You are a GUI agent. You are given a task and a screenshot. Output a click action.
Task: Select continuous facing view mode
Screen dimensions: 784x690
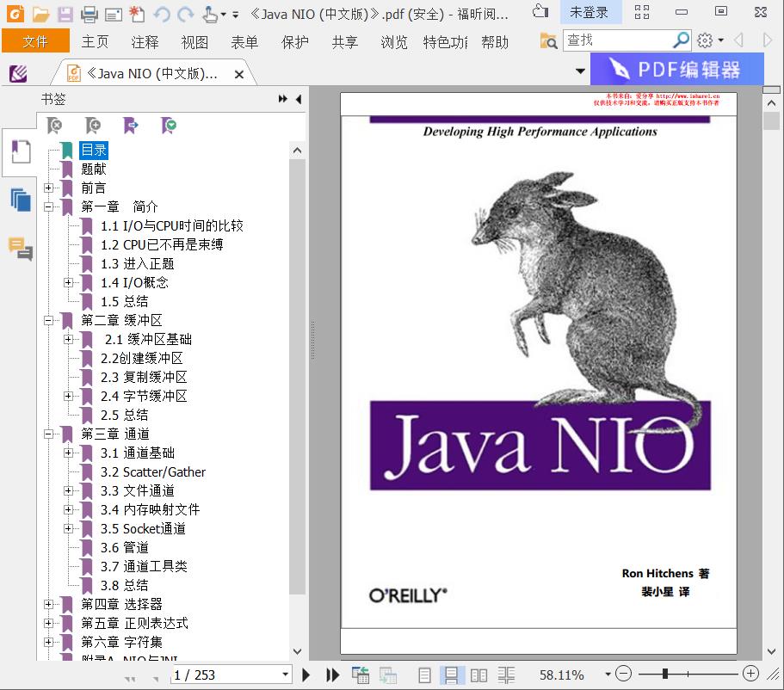pyautogui.click(x=506, y=675)
